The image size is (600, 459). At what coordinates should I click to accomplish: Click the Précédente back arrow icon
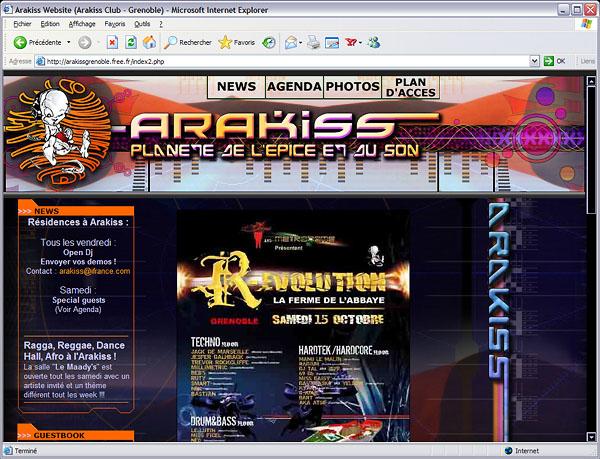pos(20,42)
